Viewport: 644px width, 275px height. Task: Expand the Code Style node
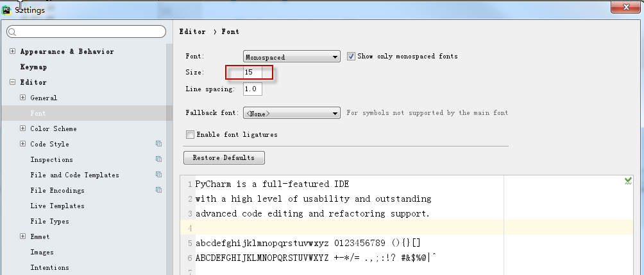point(22,144)
